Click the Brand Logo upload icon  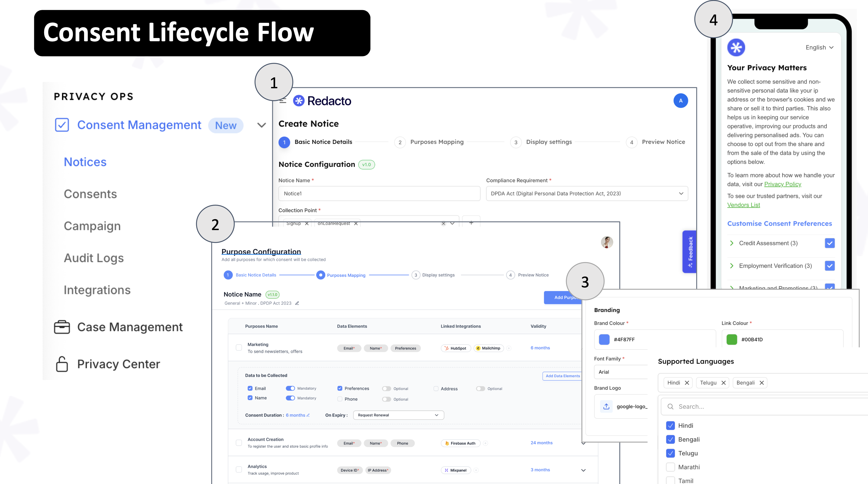(x=606, y=407)
